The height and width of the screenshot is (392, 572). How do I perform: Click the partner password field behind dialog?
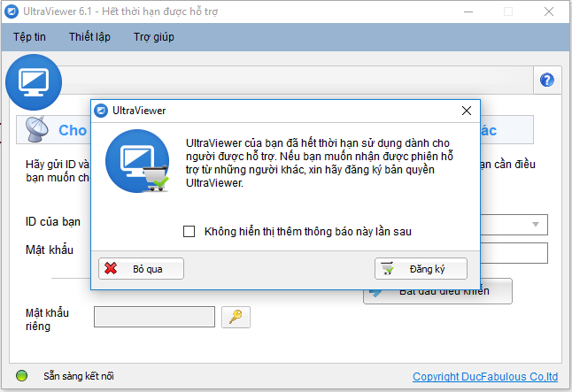[x=514, y=253]
